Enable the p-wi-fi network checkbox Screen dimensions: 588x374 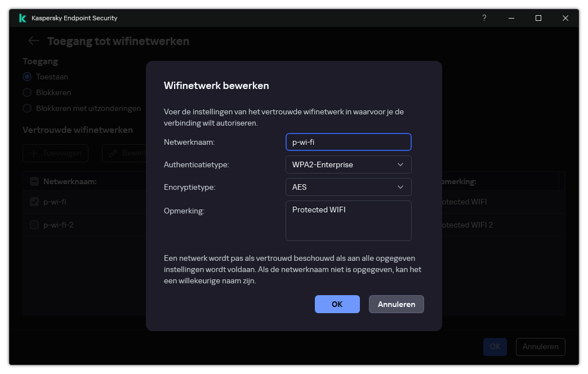click(34, 201)
